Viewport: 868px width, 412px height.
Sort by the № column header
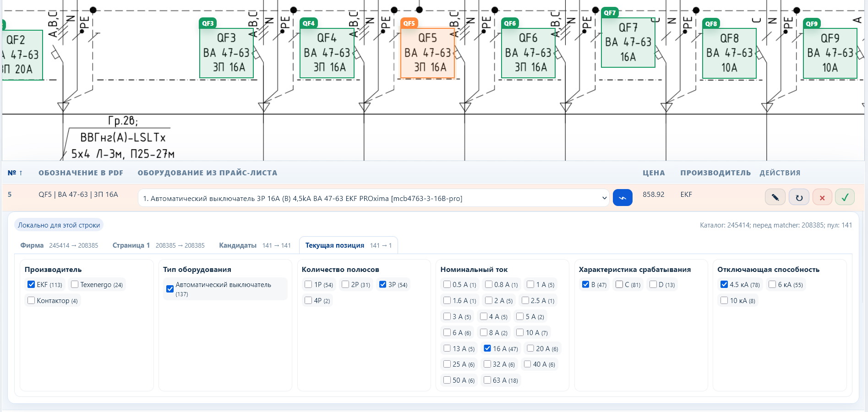point(15,173)
